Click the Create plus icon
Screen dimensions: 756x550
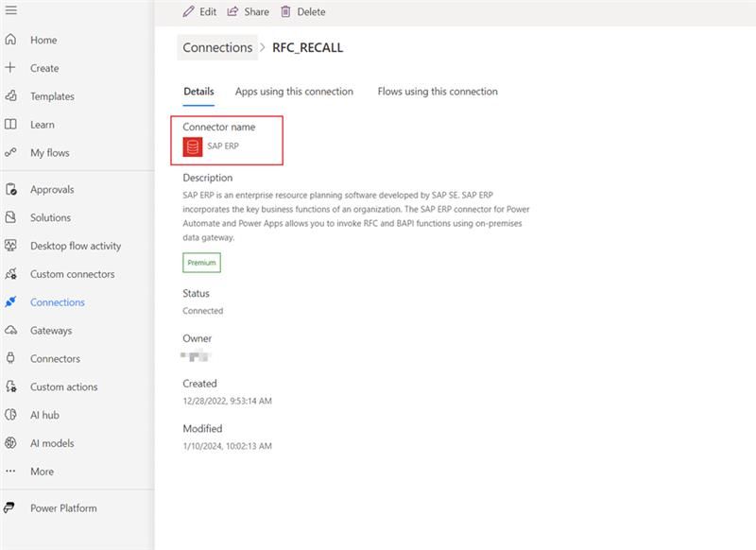(10, 67)
